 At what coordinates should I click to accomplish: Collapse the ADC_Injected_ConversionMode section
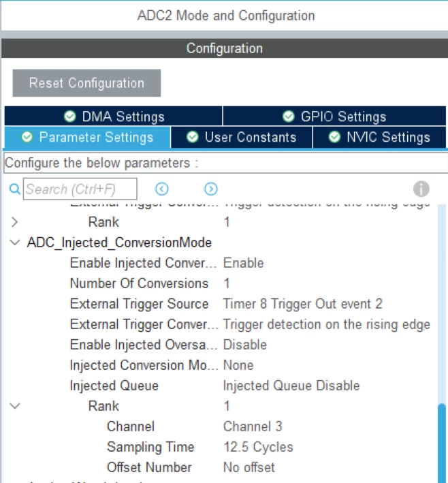15,243
